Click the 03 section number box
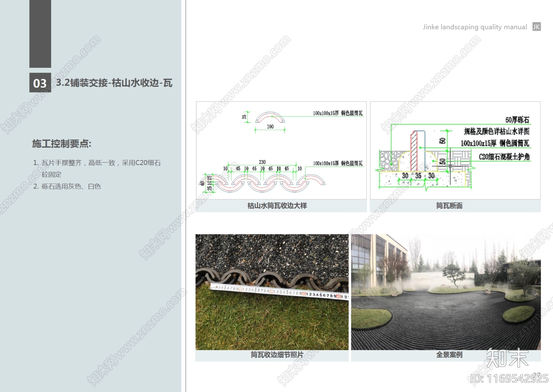553x392 pixels. click(40, 83)
